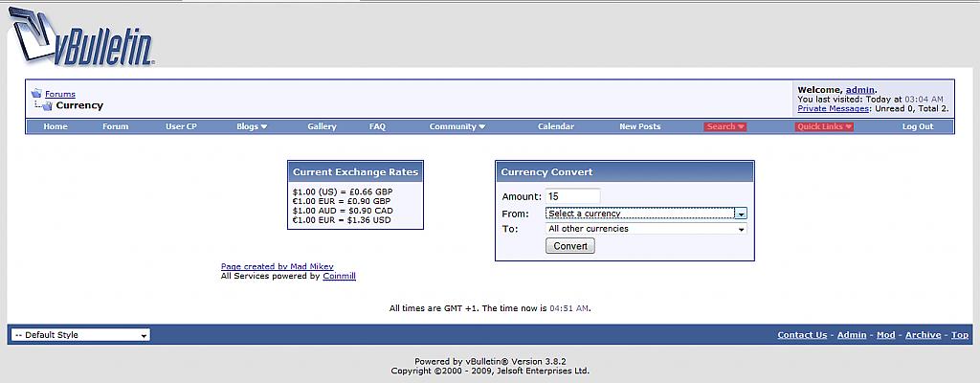Expand the Community menu
Viewport: 980px width, 383px height.
point(457,126)
